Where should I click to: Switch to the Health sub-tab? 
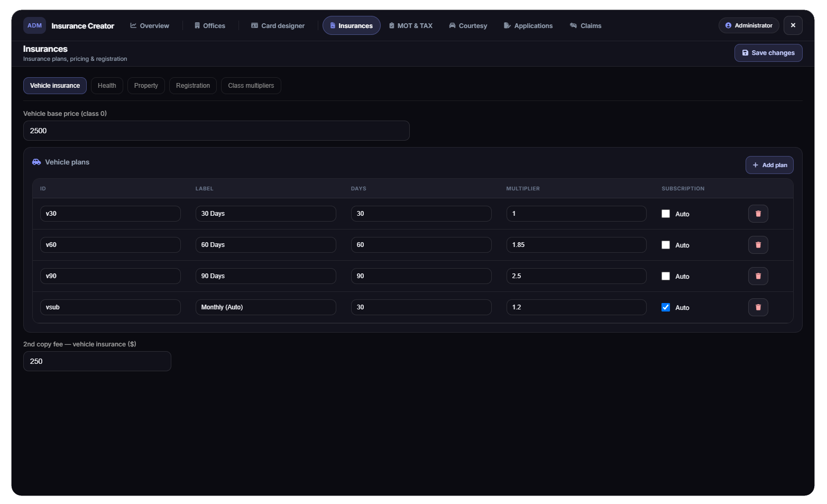tap(107, 86)
